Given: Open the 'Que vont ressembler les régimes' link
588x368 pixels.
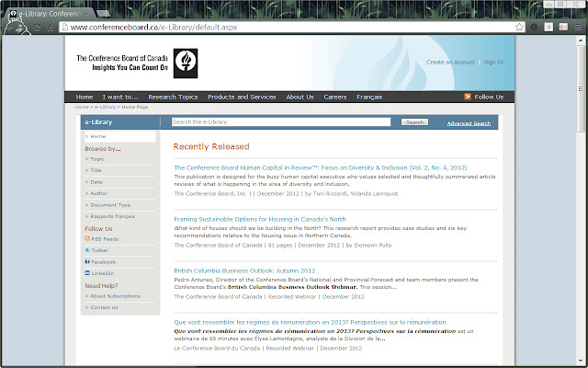Looking at the screenshot, I should (x=310, y=322).
